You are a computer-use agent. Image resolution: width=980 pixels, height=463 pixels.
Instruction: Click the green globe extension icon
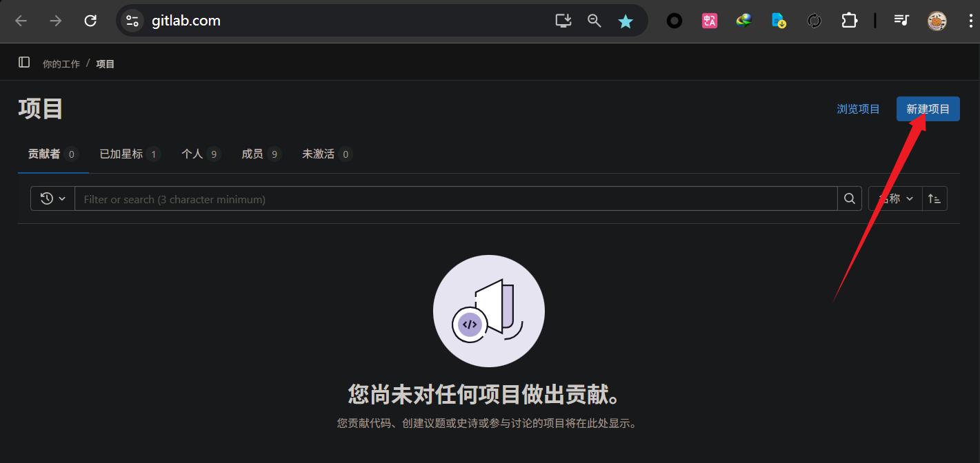click(x=744, y=20)
